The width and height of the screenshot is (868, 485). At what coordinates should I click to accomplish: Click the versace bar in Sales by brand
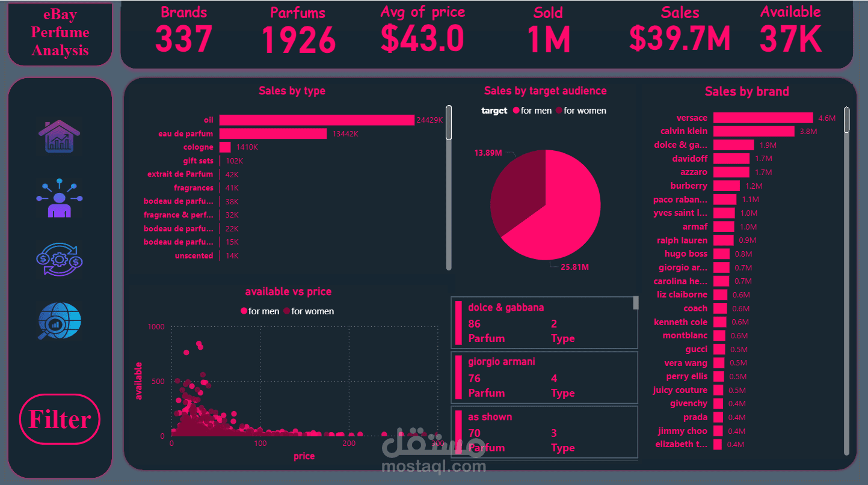click(763, 118)
